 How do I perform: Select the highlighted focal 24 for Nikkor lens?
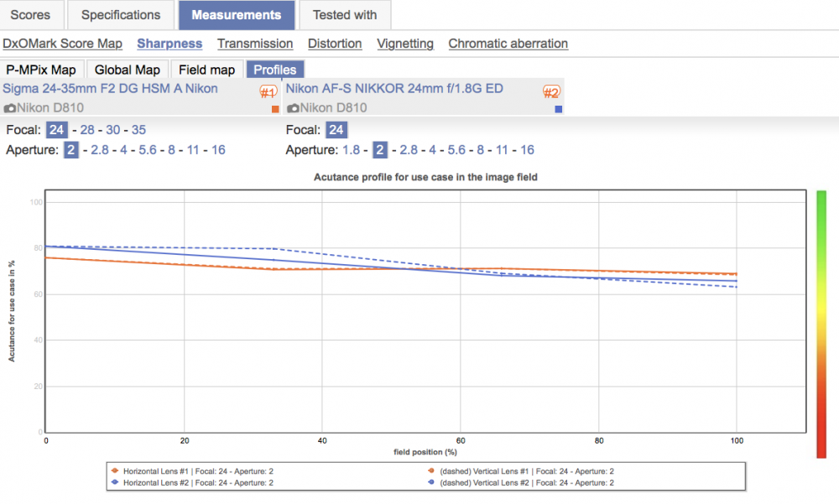point(336,130)
